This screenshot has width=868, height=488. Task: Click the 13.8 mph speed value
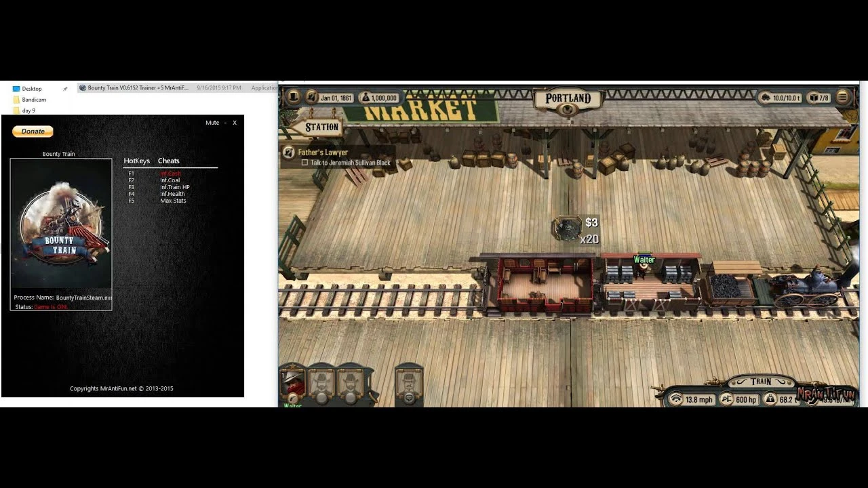699,400
